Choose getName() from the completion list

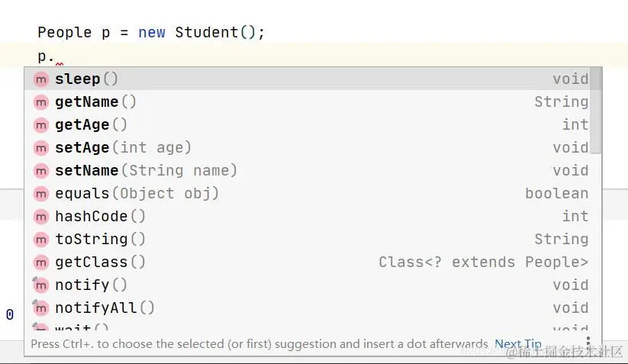tap(95, 102)
